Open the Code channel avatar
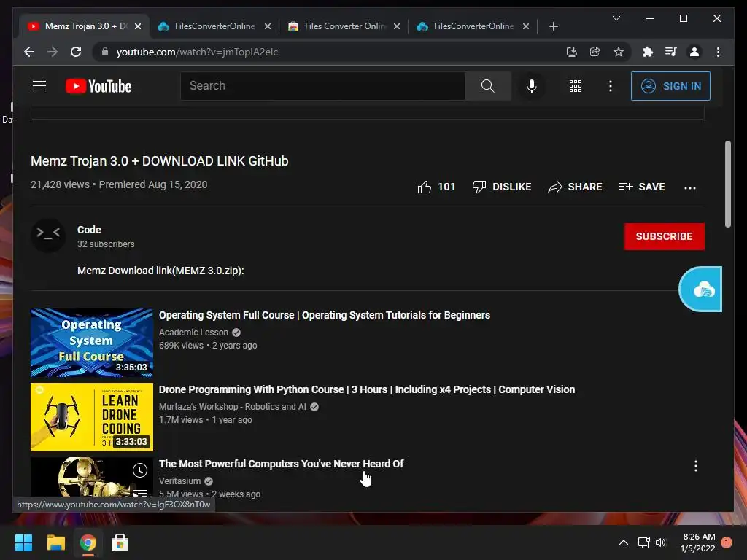The width and height of the screenshot is (747, 560). (x=48, y=235)
